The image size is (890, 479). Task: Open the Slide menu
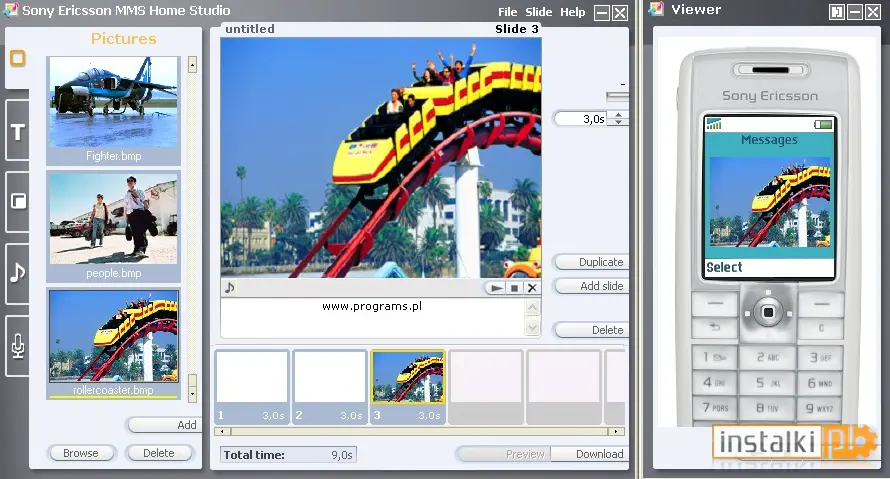point(538,12)
